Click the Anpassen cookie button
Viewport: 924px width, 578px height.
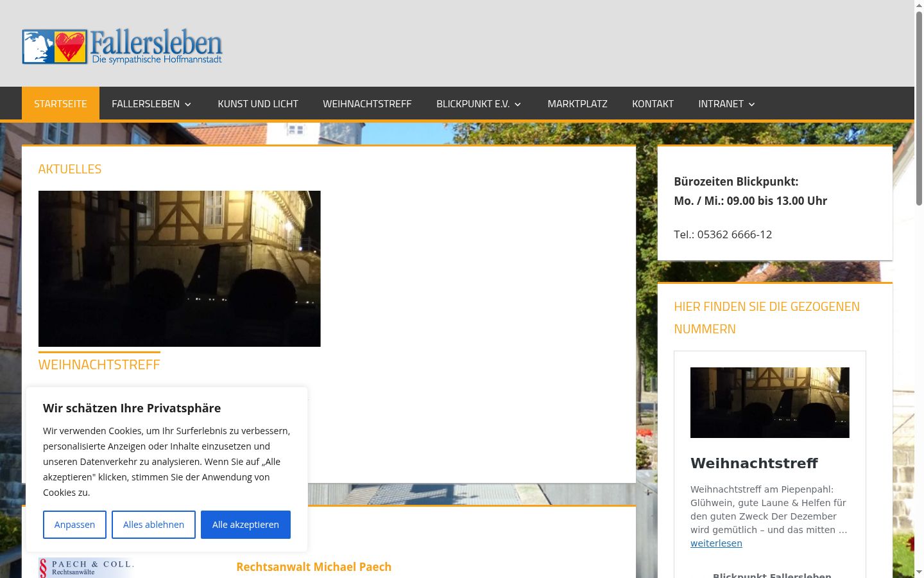(x=74, y=525)
